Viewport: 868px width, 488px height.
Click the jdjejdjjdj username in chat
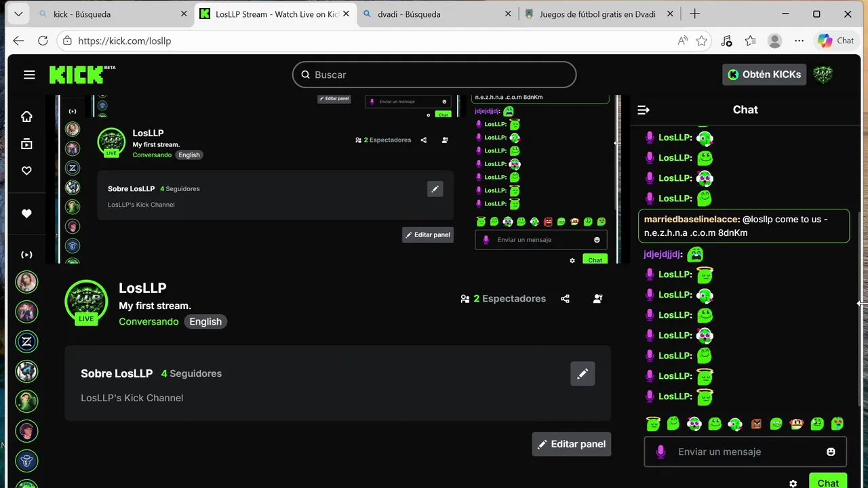[663, 254]
